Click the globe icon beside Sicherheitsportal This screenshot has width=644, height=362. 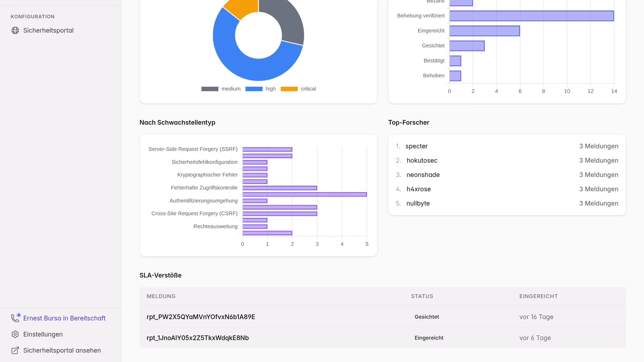coord(15,30)
